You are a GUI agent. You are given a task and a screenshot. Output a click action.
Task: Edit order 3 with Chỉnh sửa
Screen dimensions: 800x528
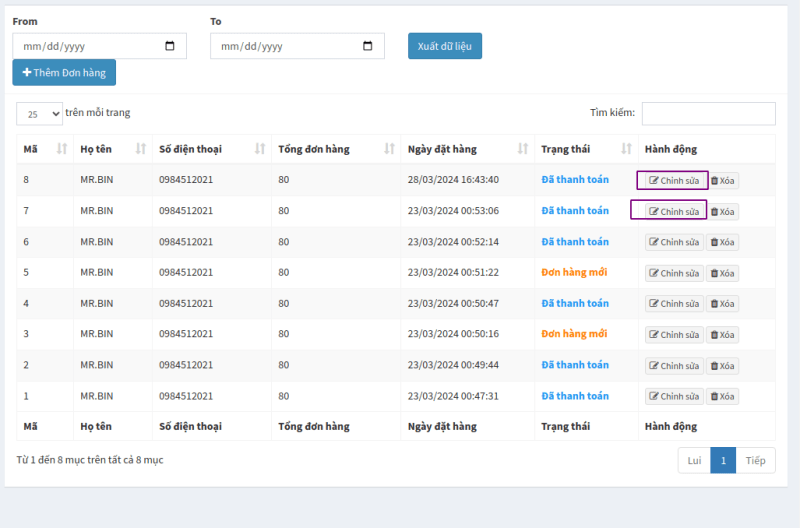[x=674, y=335]
